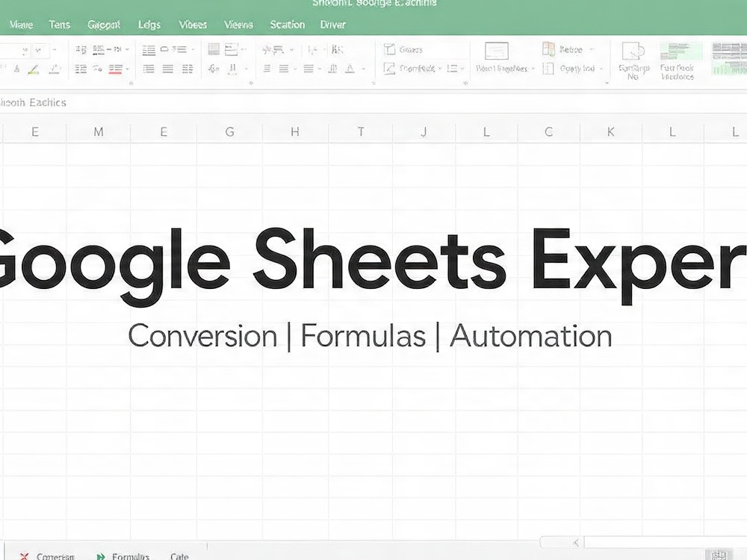Switch to the Scation ribbon tab
The height and width of the screenshot is (560, 747).
pyautogui.click(x=288, y=25)
